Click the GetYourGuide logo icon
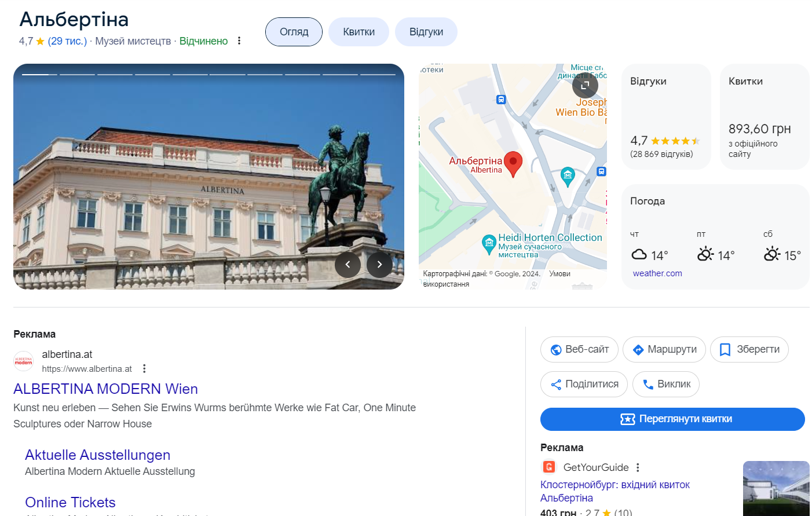 pos(549,467)
